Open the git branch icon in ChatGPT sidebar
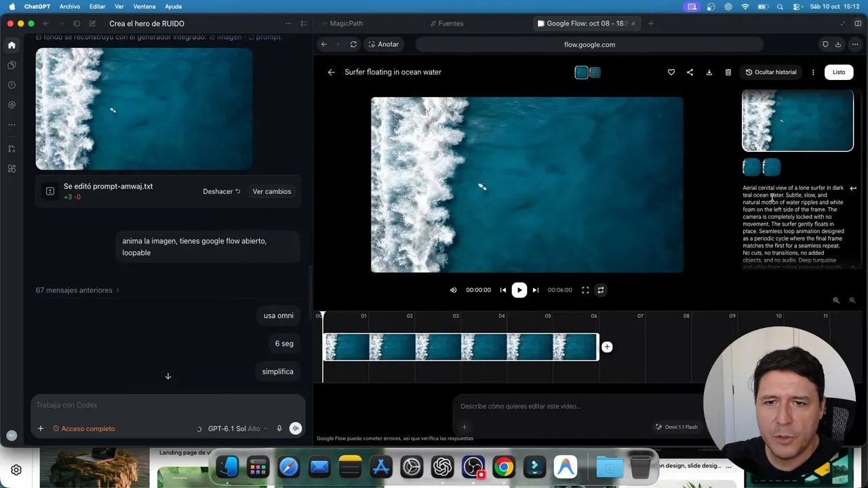 (x=12, y=148)
